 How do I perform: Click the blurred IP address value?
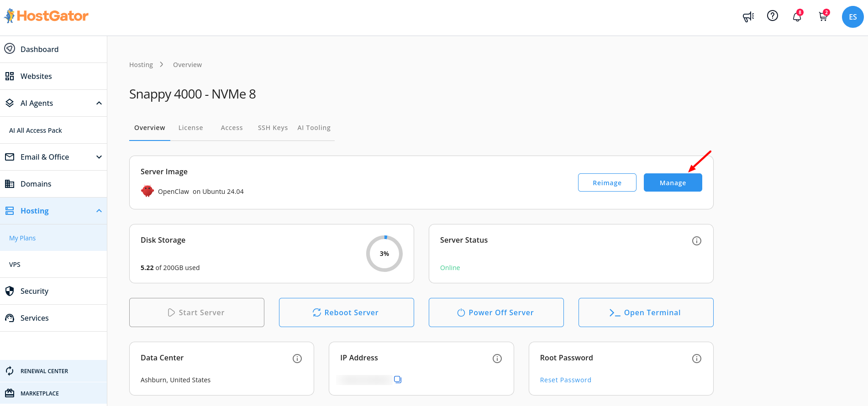[364, 380]
